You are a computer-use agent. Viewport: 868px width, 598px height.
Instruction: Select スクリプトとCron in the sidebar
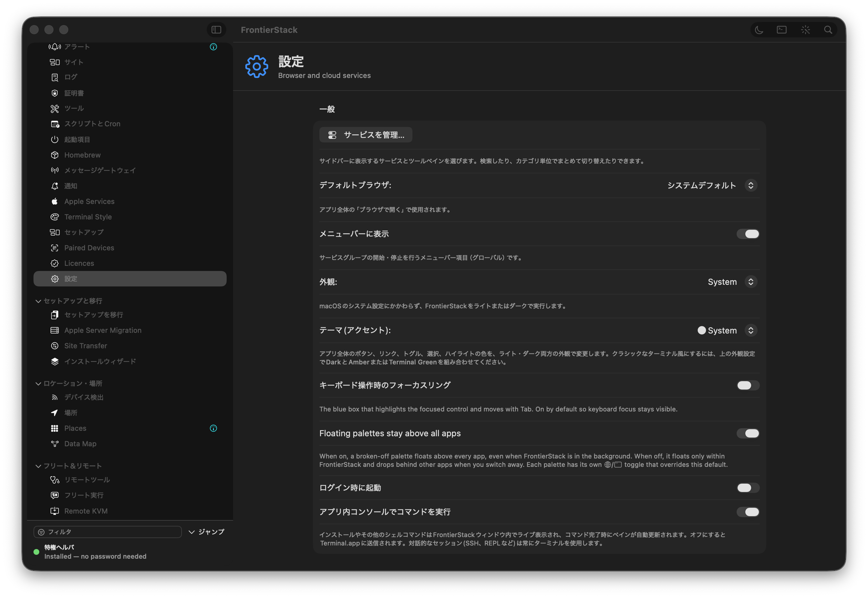click(130, 124)
